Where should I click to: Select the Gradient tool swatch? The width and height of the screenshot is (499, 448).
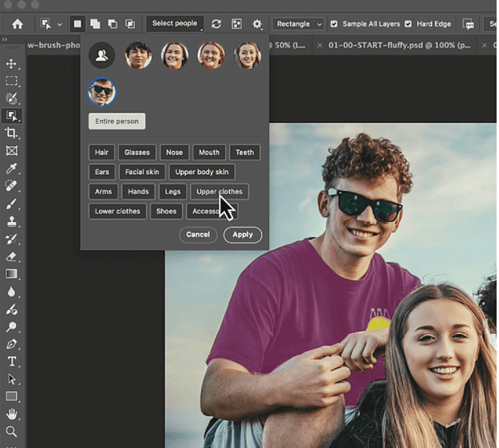(x=11, y=274)
